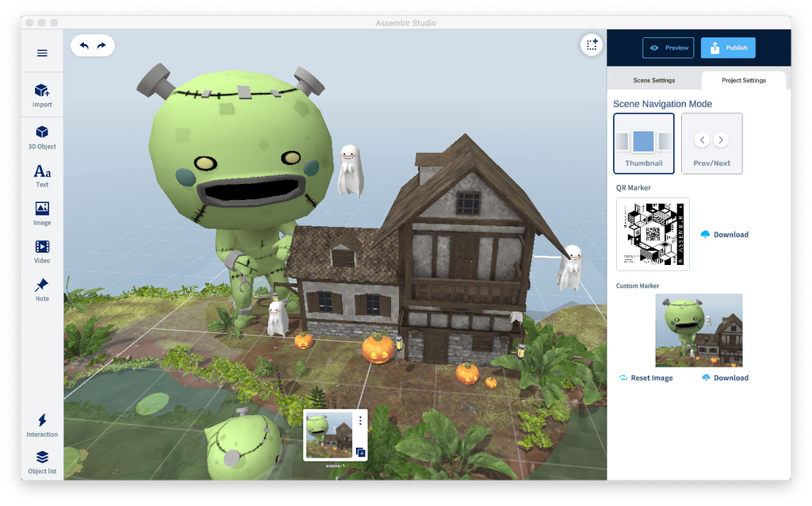Choose Thumbnail scene navigation mode
Screen dimensions: 812x506
pyautogui.click(x=644, y=144)
